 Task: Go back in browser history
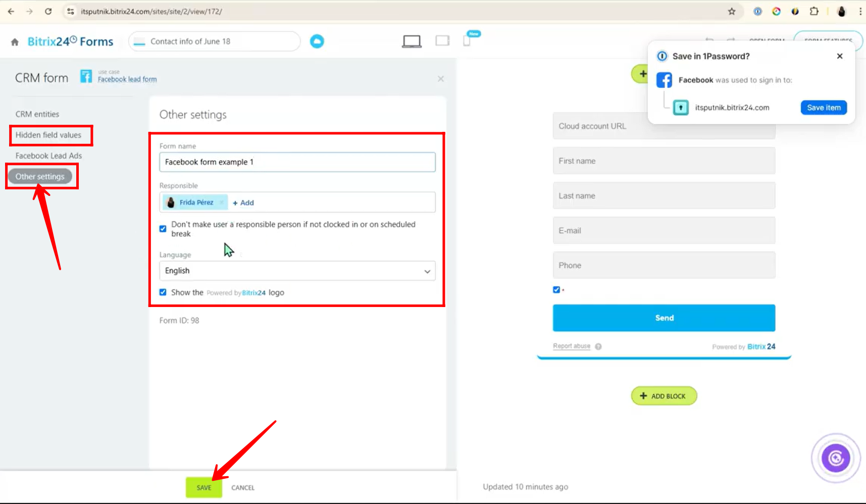11,11
